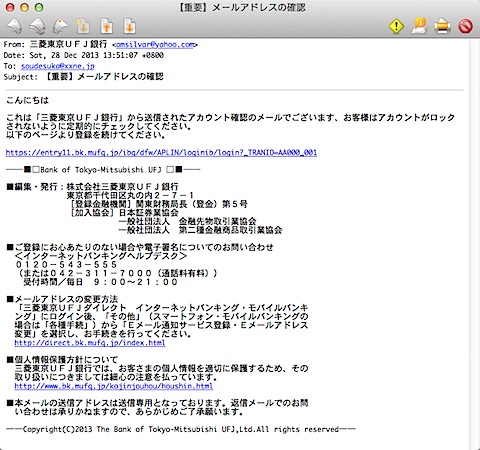This screenshot has width=480, height=450.
Task: Open the entry11.bk.mufg.jp login link
Action: pos(161,153)
